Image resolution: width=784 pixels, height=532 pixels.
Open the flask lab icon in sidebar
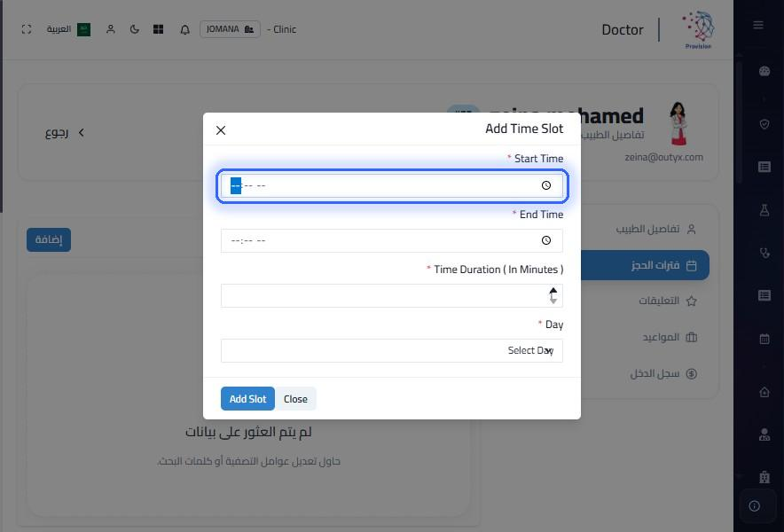[x=764, y=210]
